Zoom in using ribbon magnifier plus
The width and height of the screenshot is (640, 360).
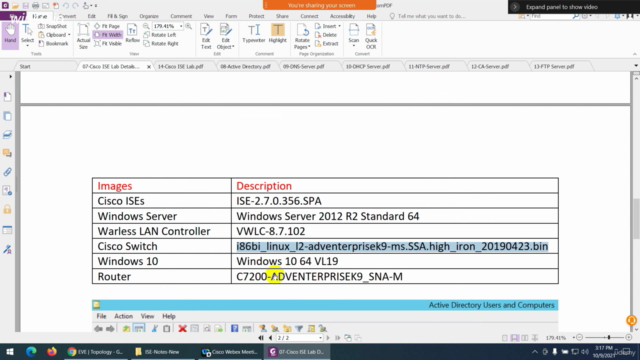(189, 26)
